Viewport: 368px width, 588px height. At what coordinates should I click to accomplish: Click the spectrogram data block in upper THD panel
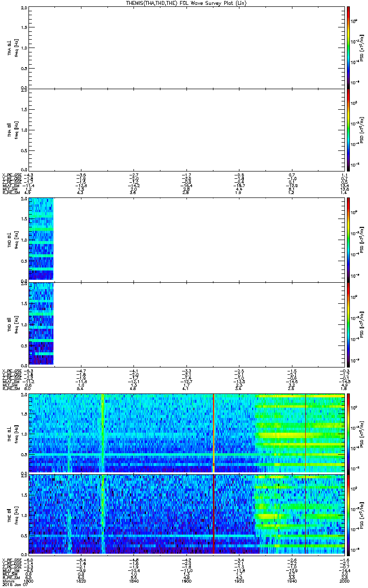click(x=41, y=239)
